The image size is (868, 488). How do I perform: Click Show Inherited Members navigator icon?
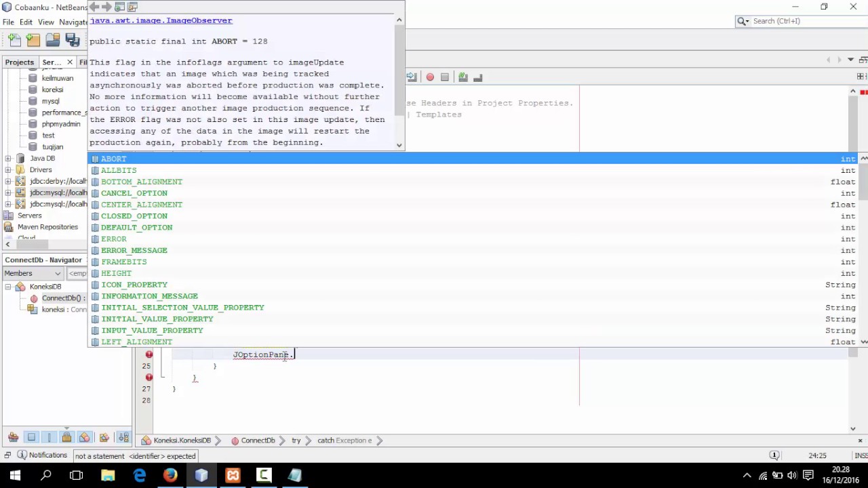13,437
